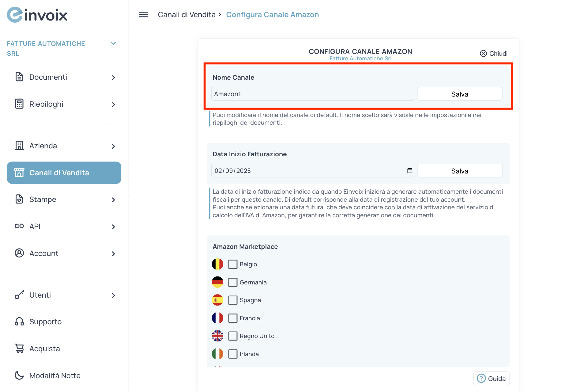Click the Azienda building icon
This screenshot has height=392, width=588.
(x=19, y=146)
